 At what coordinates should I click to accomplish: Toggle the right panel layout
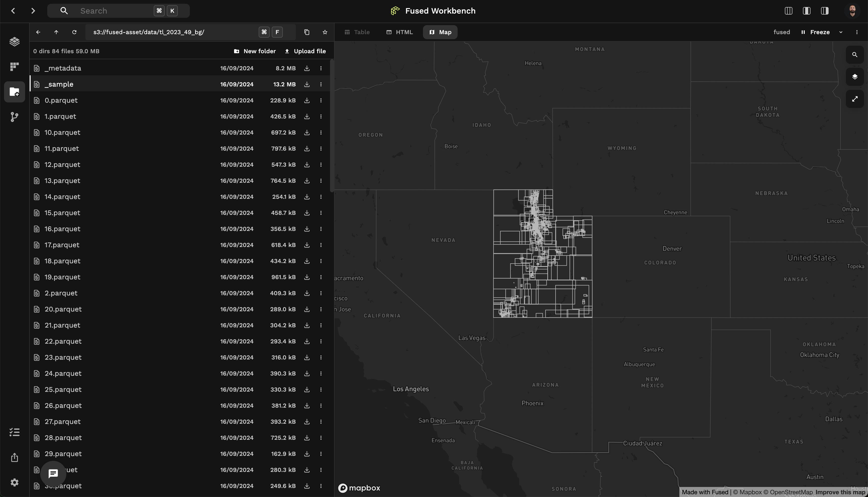pyautogui.click(x=825, y=11)
